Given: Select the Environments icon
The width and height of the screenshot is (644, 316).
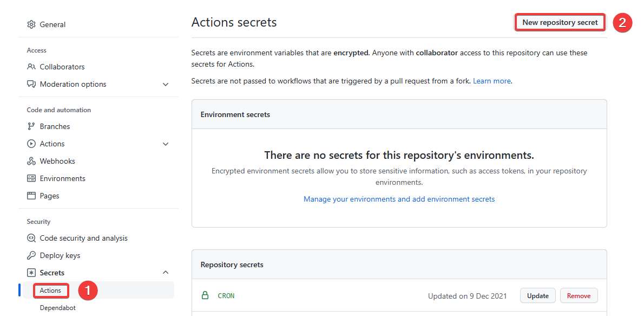Looking at the screenshot, I should click(31, 178).
